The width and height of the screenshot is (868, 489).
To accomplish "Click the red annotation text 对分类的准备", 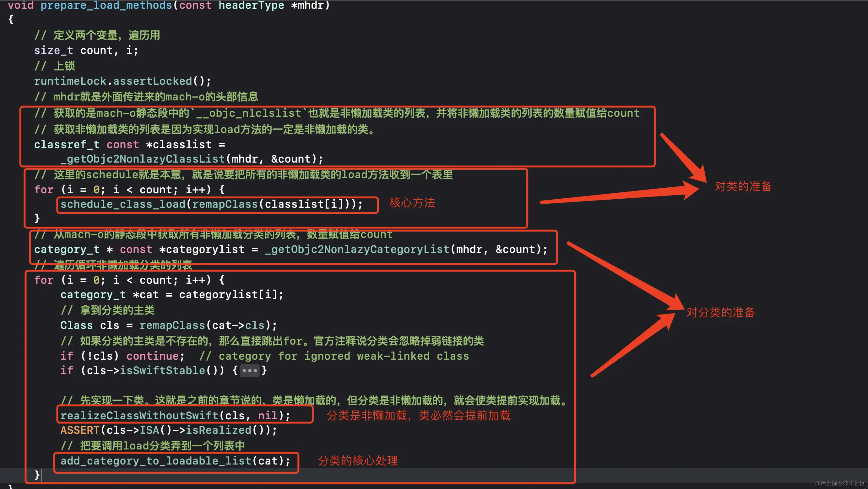I will click(x=720, y=313).
